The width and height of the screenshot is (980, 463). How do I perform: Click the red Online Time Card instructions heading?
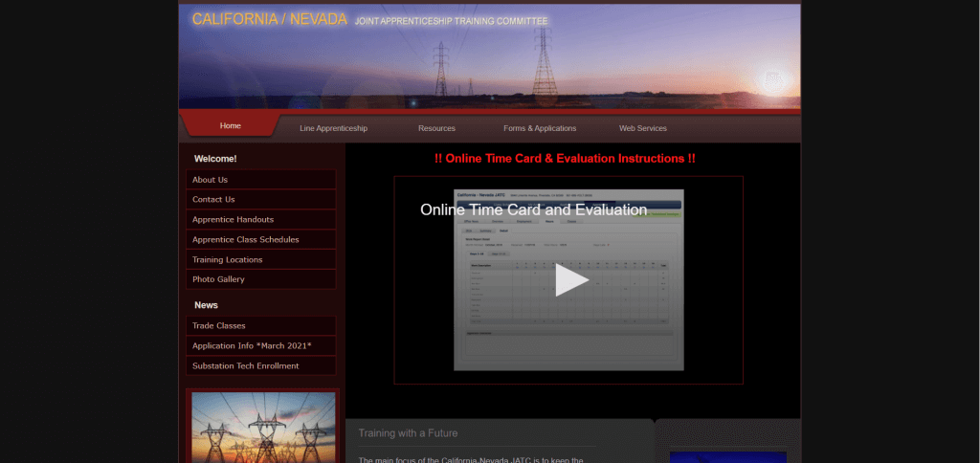(x=565, y=158)
